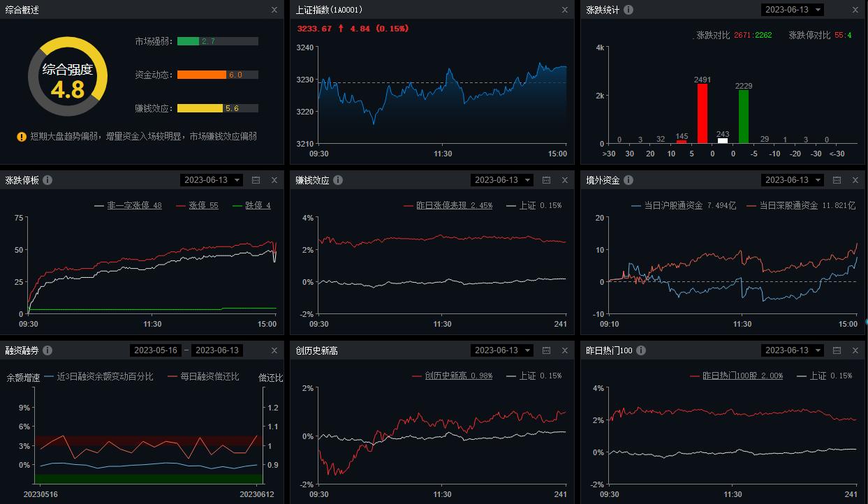Open calendar icon in 创历史新高 header
The width and height of the screenshot is (868, 504).
[x=546, y=350]
